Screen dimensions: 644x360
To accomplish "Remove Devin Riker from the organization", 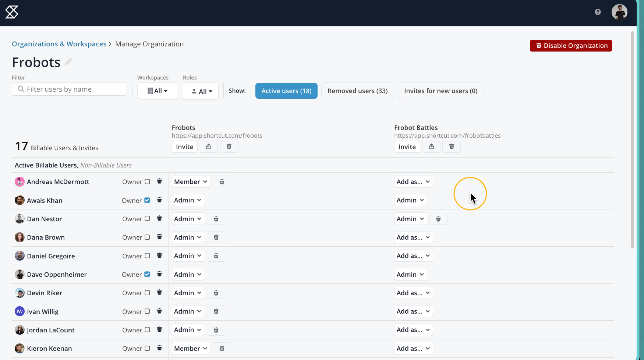I will coord(159,292).
